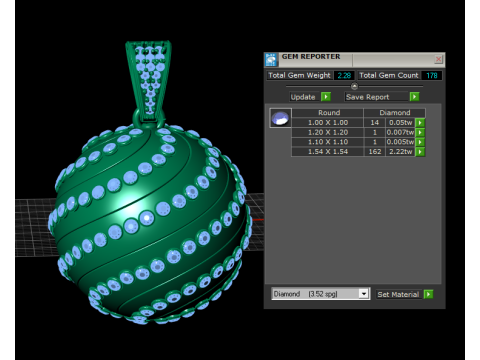Viewport: 480px width, 360px height.
Task: Select the 1.10 X 1.10 size cell
Action: [x=328, y=142]
